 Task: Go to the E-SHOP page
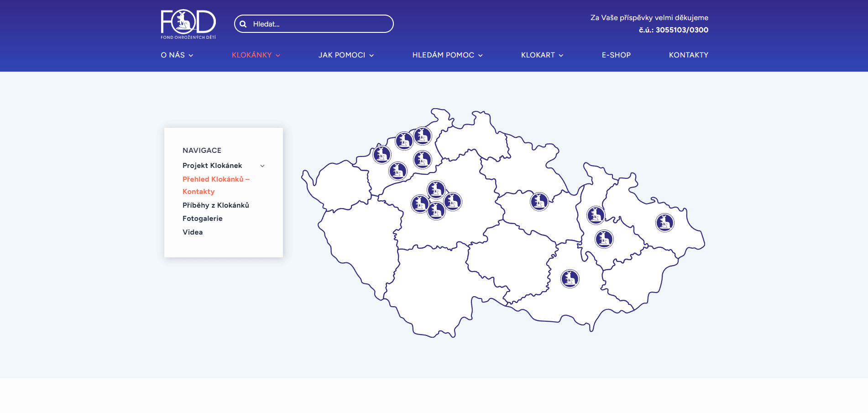616,55
